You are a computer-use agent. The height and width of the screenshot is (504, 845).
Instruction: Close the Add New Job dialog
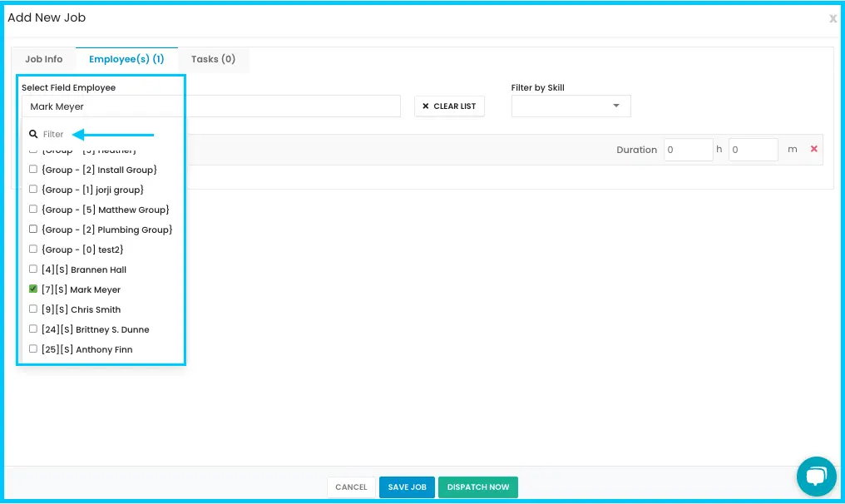click(x=833, y=19)
